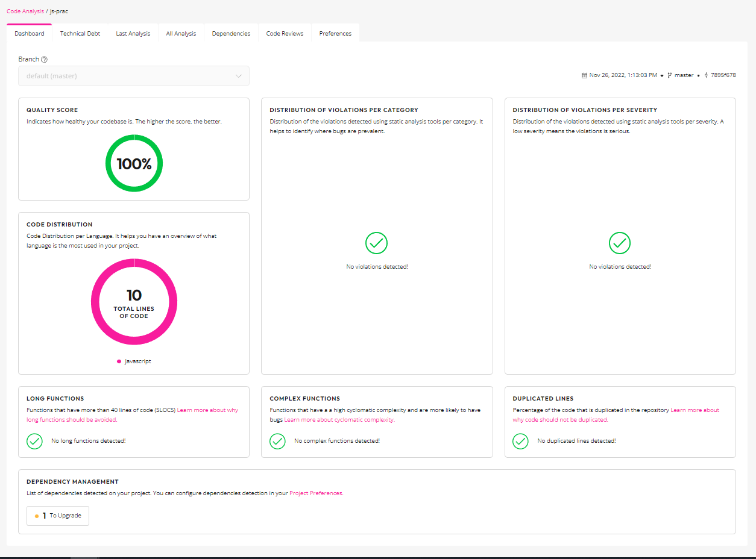
Task: Click the Duplicated Lines green check icon
Action: click(x=520, y=441)
